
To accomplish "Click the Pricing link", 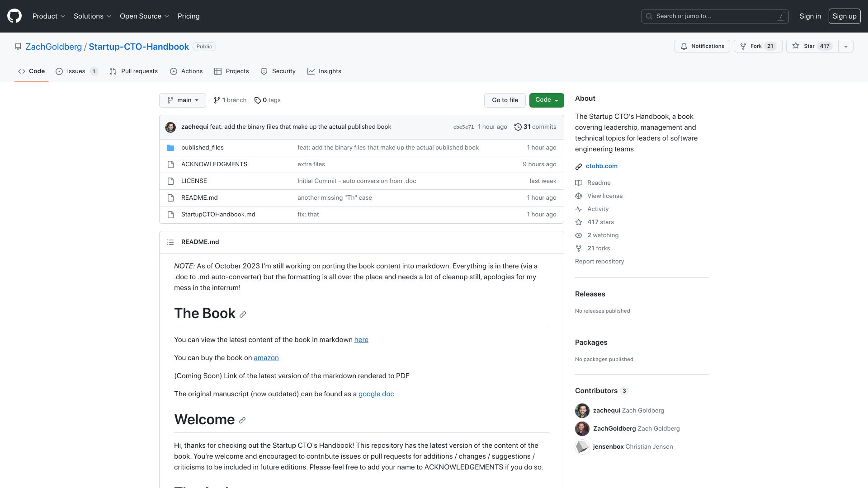I will pyautogui.click(x=189, y=16).
